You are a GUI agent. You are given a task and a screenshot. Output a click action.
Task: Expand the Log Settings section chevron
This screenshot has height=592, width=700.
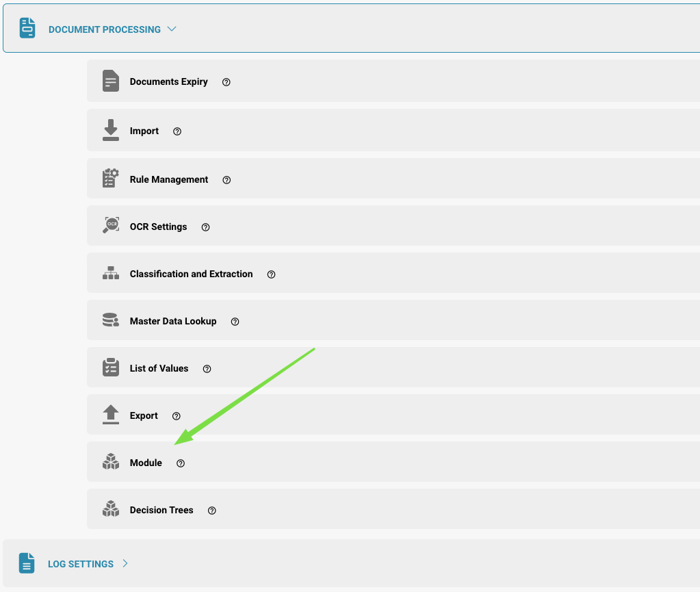(x=125, y=563)
